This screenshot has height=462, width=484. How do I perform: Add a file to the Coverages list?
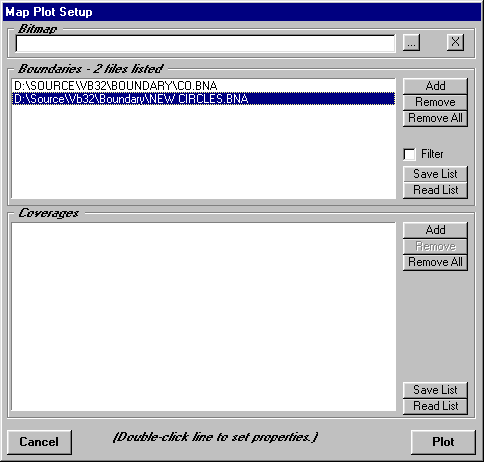click(x=435, y=230)
